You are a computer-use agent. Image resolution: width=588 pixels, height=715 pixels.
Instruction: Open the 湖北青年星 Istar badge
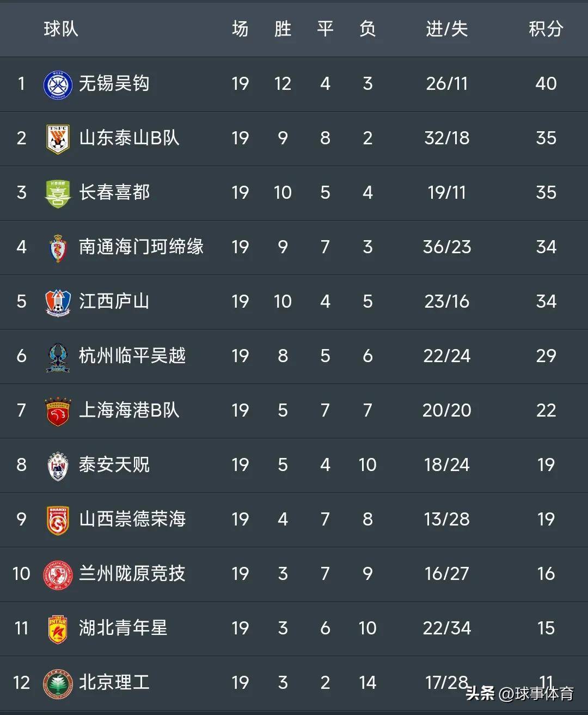[x=57, y=629]
